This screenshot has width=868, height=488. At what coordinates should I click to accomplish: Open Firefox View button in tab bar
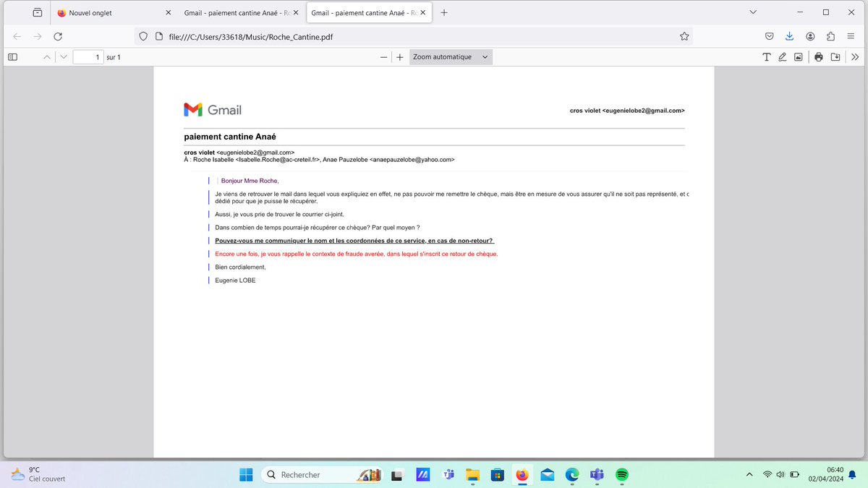pyautogui.click(x=38, y=13)
